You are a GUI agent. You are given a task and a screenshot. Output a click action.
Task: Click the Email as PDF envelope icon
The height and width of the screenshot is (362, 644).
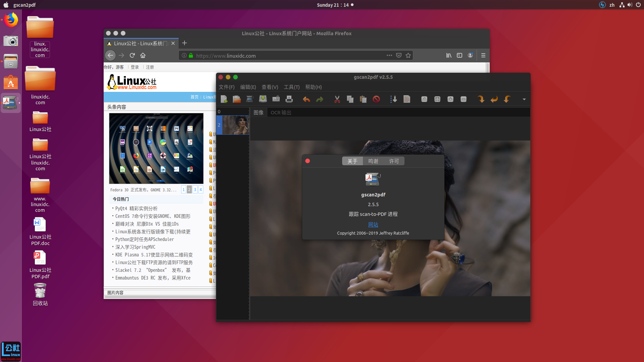276,99
